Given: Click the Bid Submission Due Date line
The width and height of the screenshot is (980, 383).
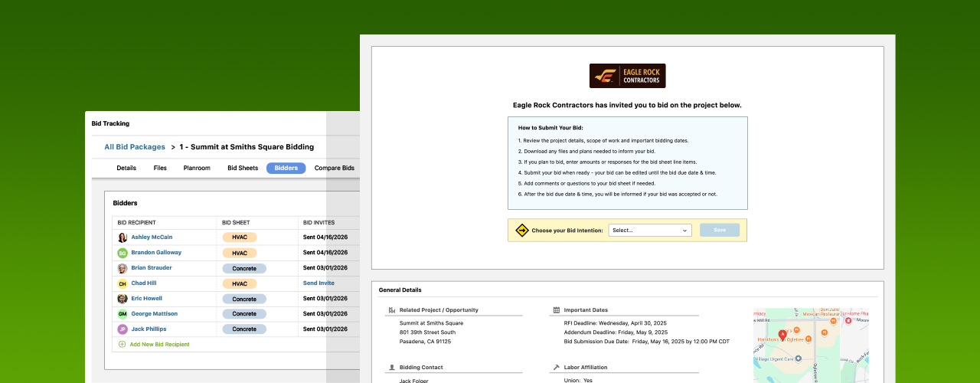Looking at the screenshot, I should [647, 342].
